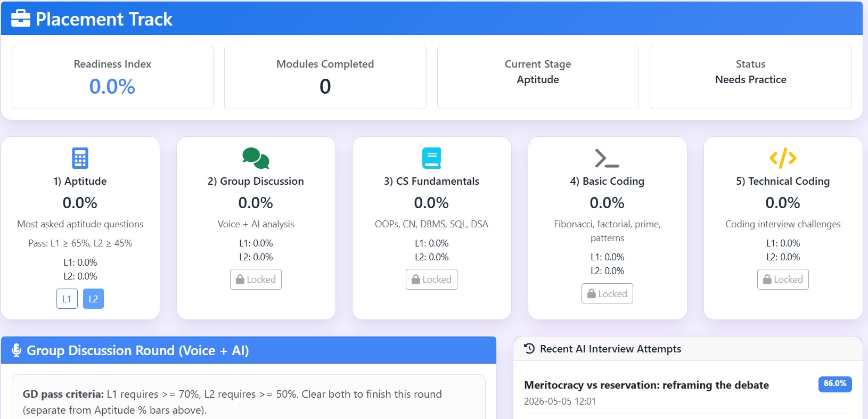Screen dimensions: 868x419
Task: Click the Basic Coding terminal icon
Action: pyautogui.click(x=607, y=158)
